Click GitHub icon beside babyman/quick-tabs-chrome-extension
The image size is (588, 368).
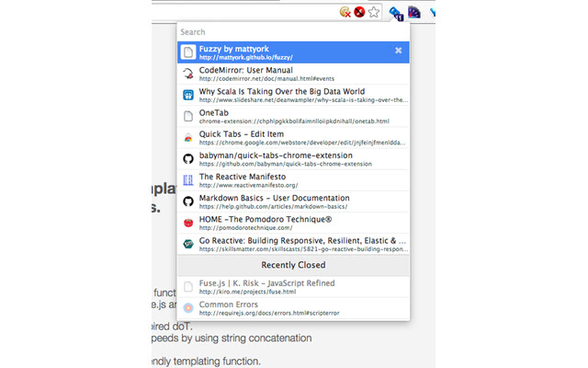(188, 159)
